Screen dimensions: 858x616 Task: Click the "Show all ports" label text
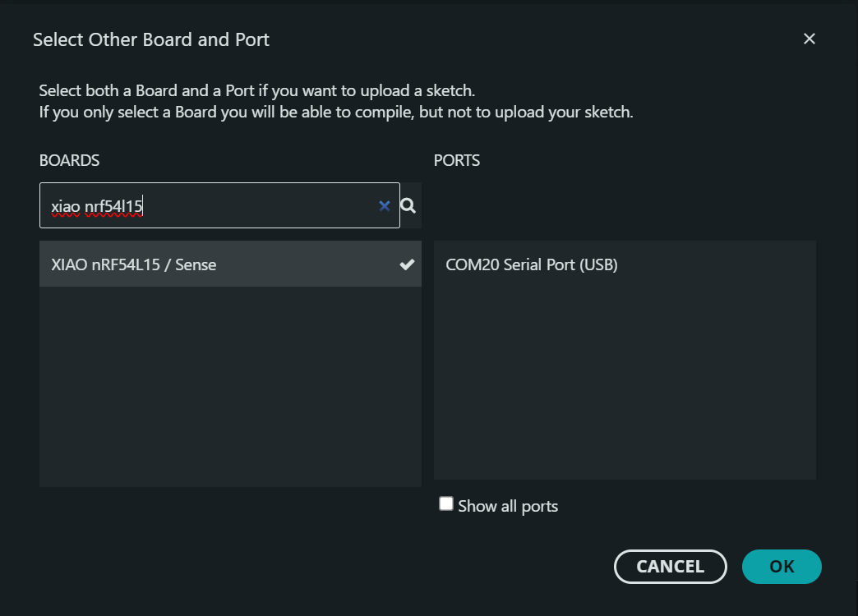pyautogui.click(x=508, y=506)
